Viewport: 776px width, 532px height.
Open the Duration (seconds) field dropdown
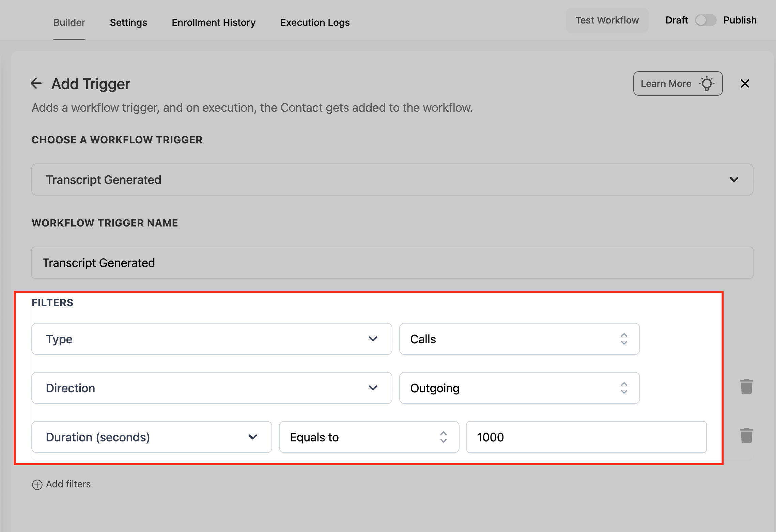tap(152, 437)
